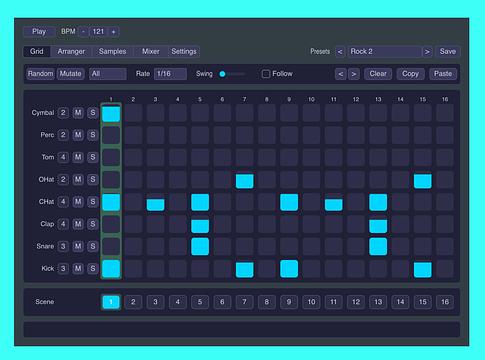Shift pattern left with < button
The width and height of the screenshot is (485, 360).
pyautogui.click(x=340, y=74)
